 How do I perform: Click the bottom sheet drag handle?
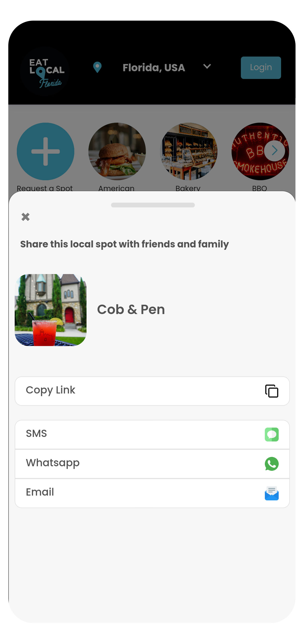click(153, 205)
